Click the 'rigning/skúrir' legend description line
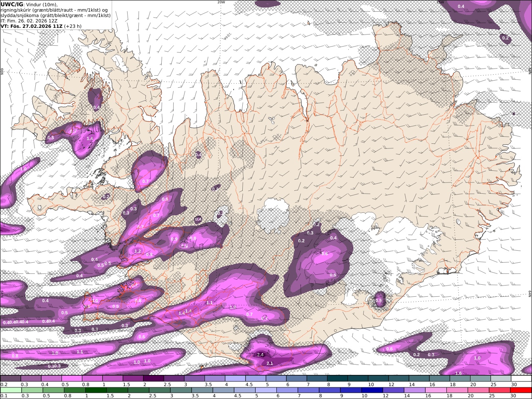Image resolution: width=532 pixels, height=399 pixels. pos(54,10)
